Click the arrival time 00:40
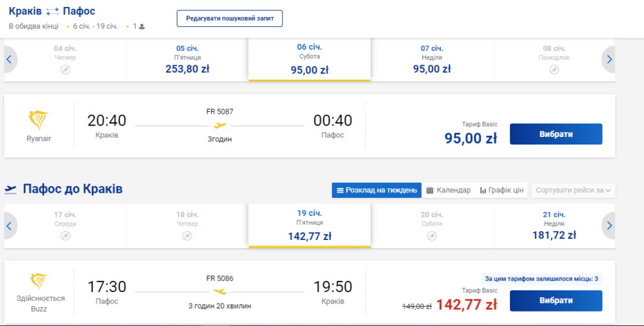This screenshot has height=326, width=644. point(333,121)
